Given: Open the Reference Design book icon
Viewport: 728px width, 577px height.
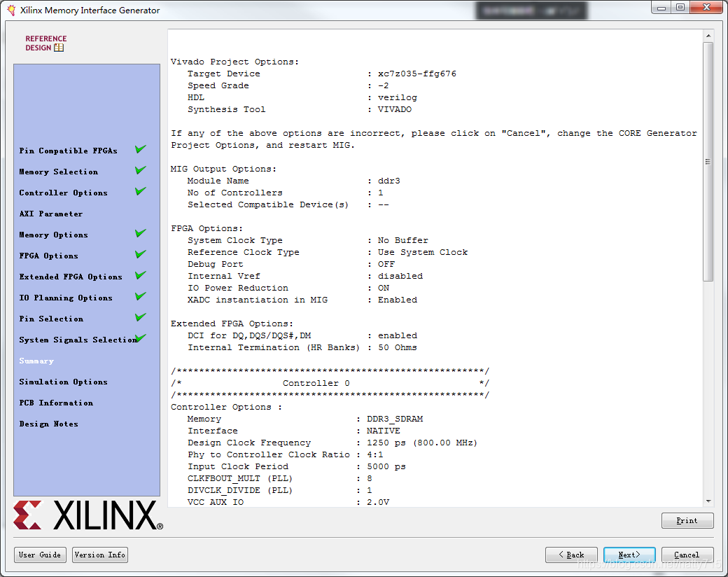Looking at the screenshot, I should pos(59,48).
